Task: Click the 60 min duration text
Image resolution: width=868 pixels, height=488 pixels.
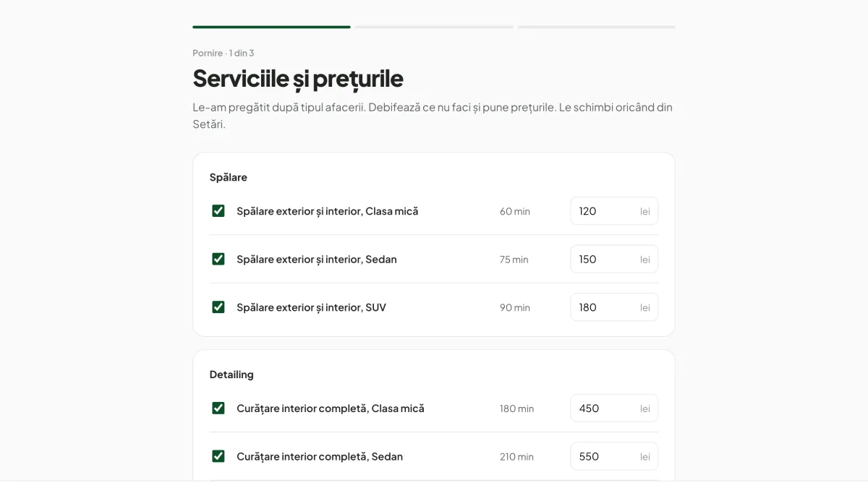Action: click(x=515, y=212)
